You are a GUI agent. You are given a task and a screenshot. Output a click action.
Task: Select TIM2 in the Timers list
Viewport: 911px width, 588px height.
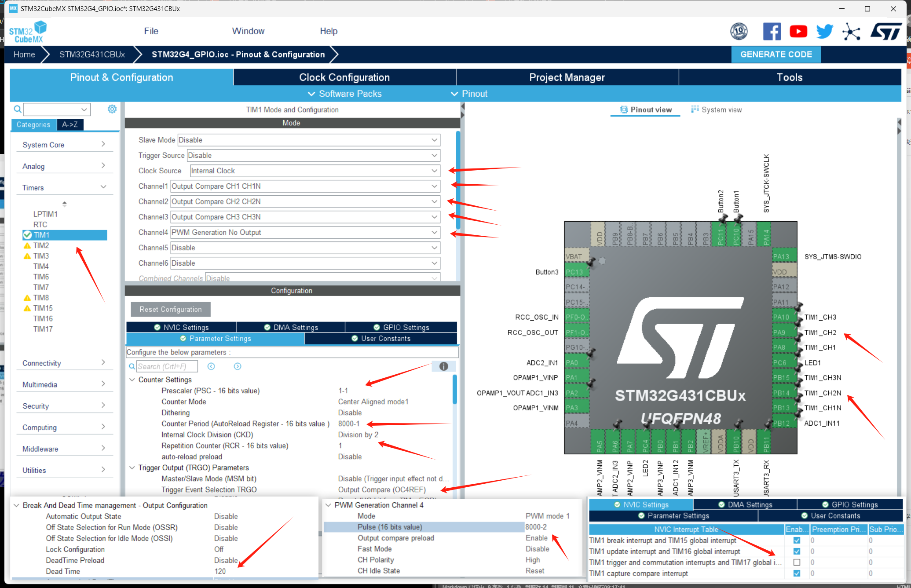(41, 245)
